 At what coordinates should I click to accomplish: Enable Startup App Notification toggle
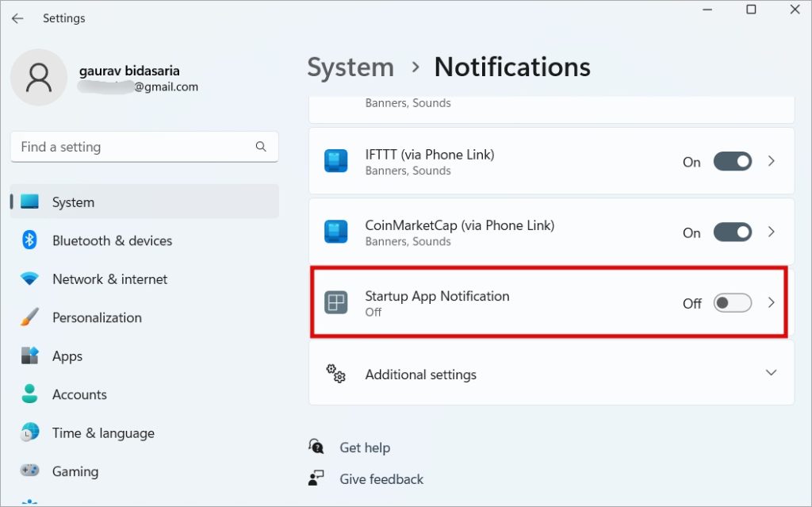tap(732, 303)
